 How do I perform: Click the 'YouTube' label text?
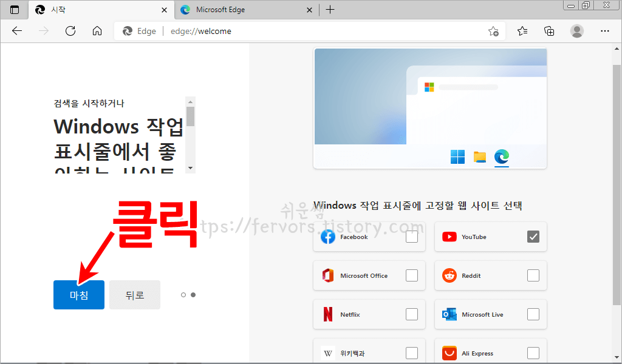tap(474, 237)
